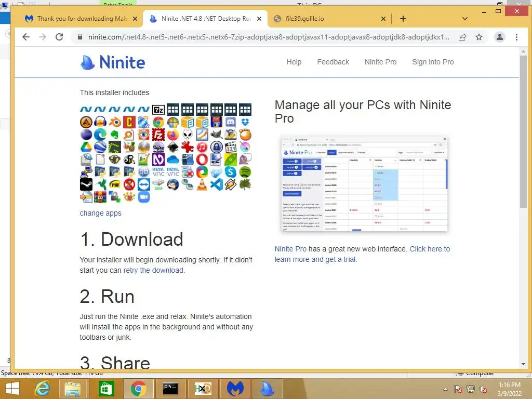Click the Zoom camera icon

144,197
